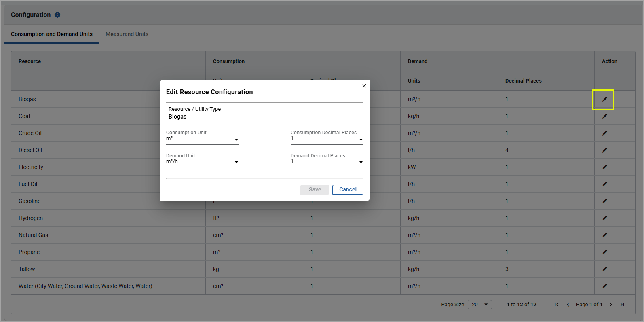Click the ft³ consumption unit for Hydrogen
The height and width of the screenshot is (322, 644).
(x=216, y=218)
